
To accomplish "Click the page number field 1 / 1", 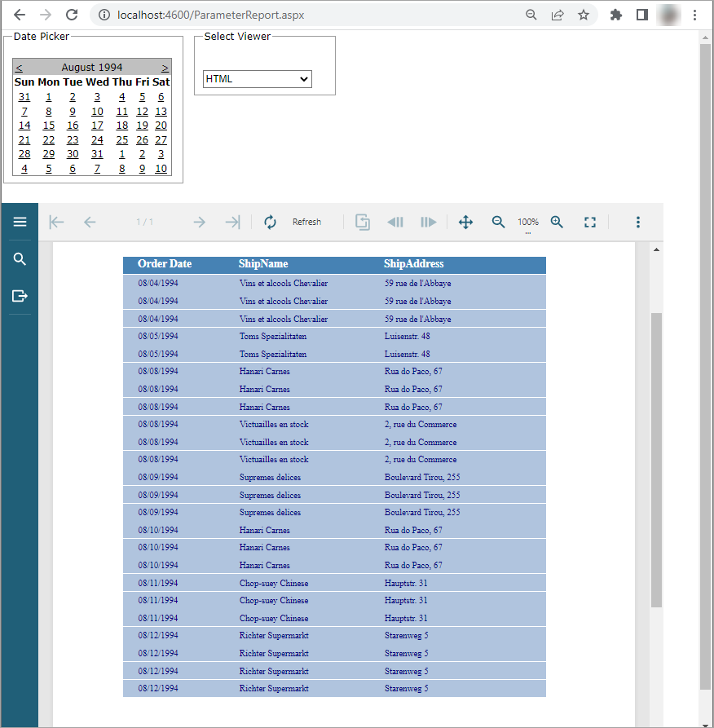I will coord(144,222).
